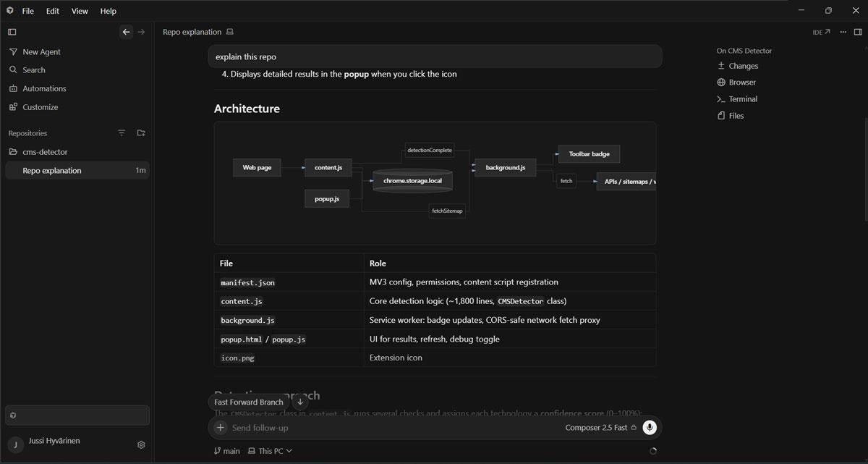This screenshot has height=464, width=868.
Task: Click the loading spinner below the composer
Action: click(x=653, y=451)
